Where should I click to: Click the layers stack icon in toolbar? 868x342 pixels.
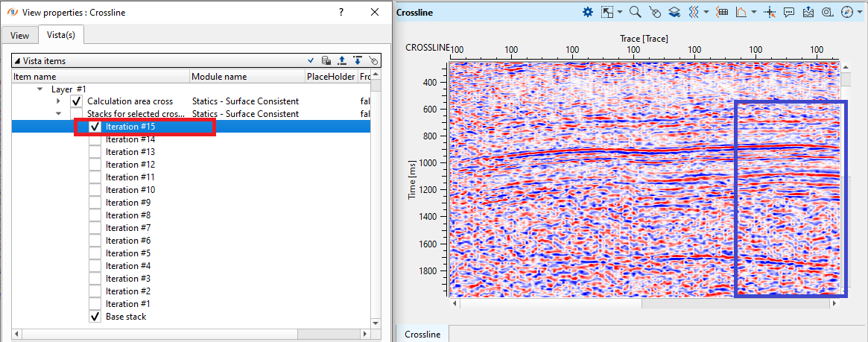pos(674,12)
